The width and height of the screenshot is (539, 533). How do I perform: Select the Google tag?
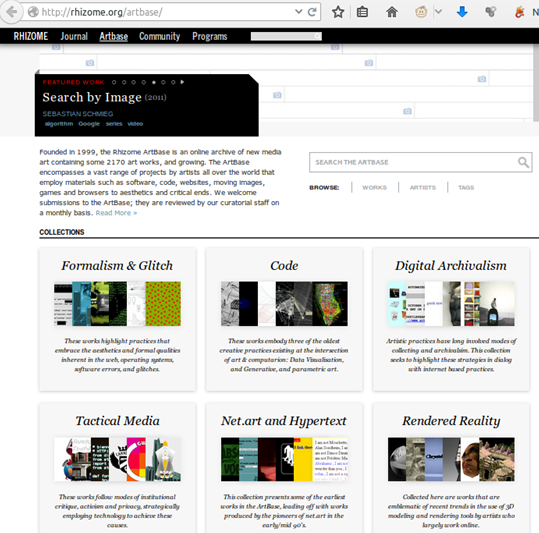89,124
